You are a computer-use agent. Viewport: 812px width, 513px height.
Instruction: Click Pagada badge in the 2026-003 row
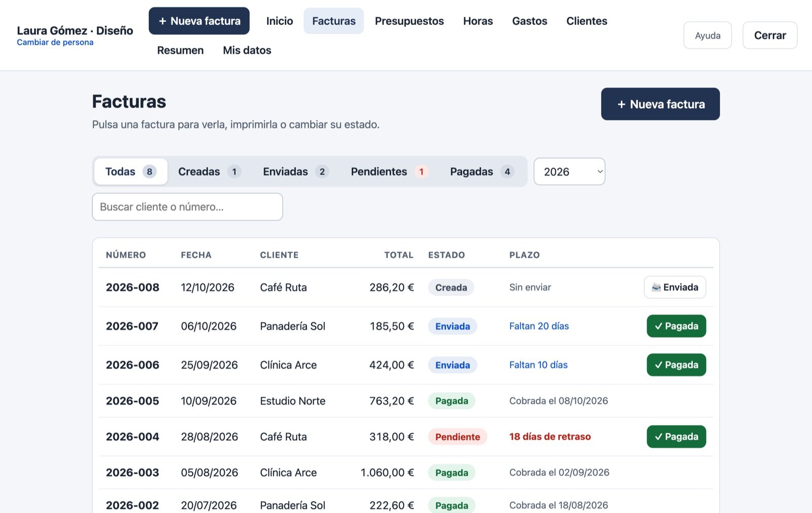(452, 472)
